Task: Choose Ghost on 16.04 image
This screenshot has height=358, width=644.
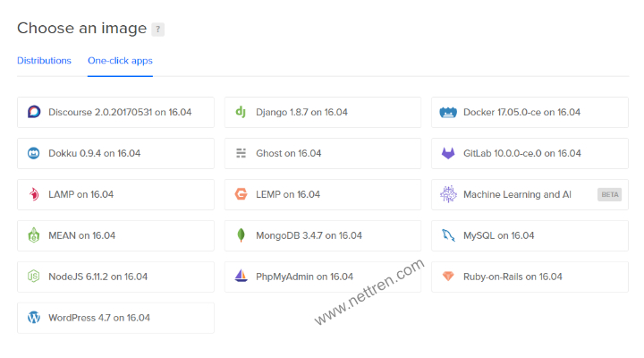Action: [x=323, y=153]
